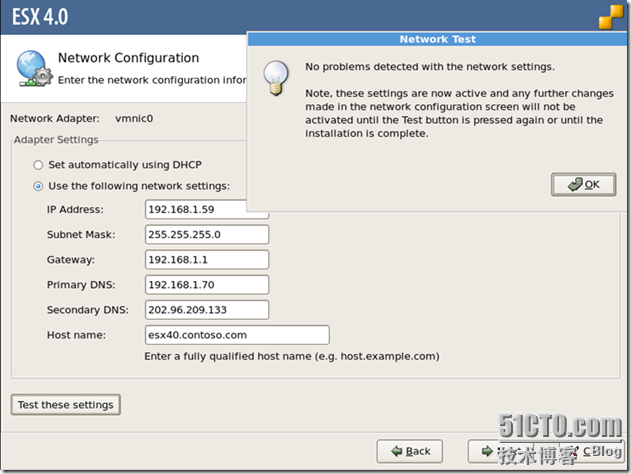Viewport: 631px width, 474px height.
Task: Click OK in the Network Test dialog
Action: coord(583,185)
